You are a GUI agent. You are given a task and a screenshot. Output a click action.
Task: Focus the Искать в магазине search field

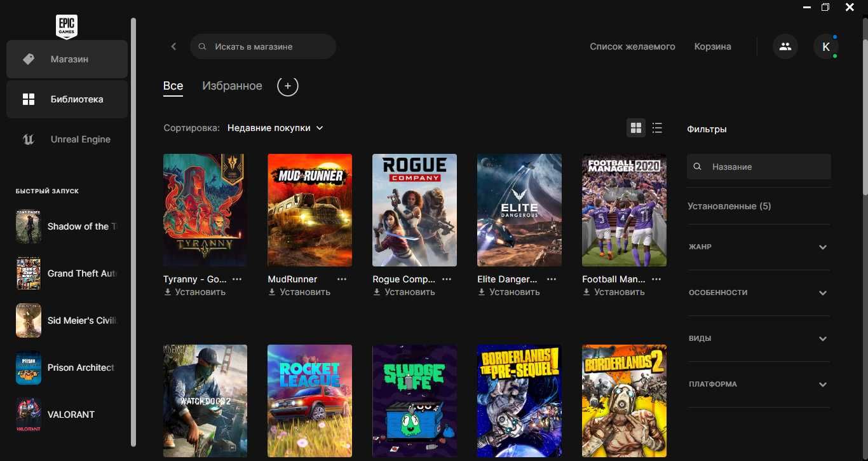point(263,46)
